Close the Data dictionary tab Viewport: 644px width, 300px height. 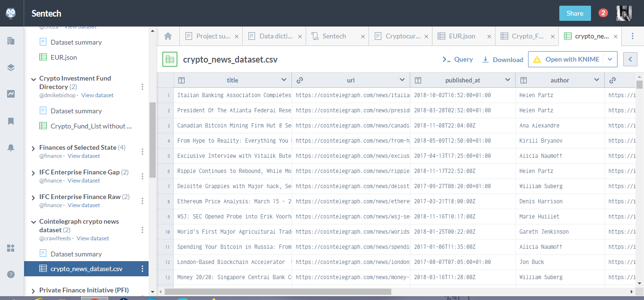tap(300, 36)
